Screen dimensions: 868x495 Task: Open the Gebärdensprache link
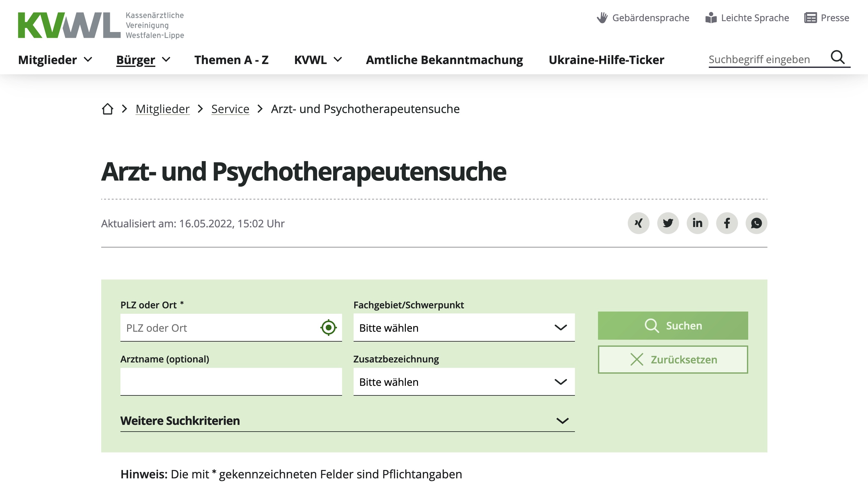[x=643, y=18]
